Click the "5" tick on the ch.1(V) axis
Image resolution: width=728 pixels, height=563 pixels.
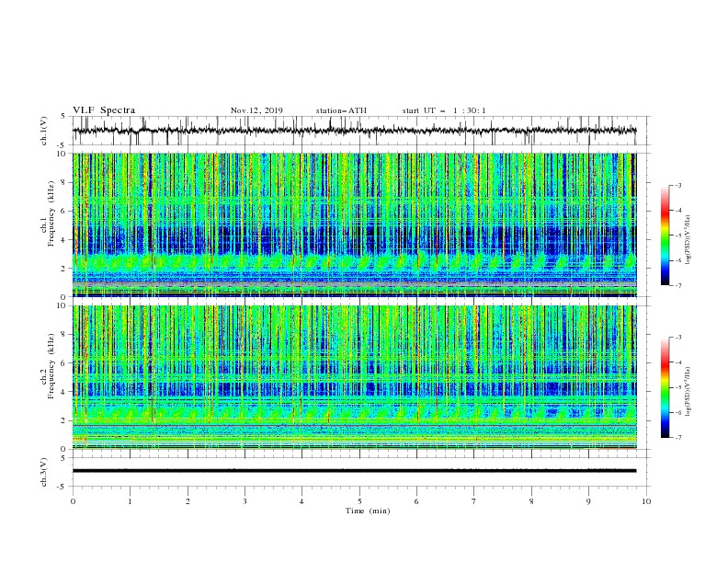click(64, 116)
